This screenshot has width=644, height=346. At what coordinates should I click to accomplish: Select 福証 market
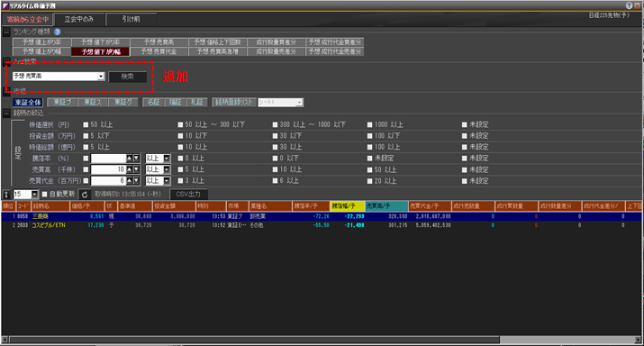click(x=176, y=103)
